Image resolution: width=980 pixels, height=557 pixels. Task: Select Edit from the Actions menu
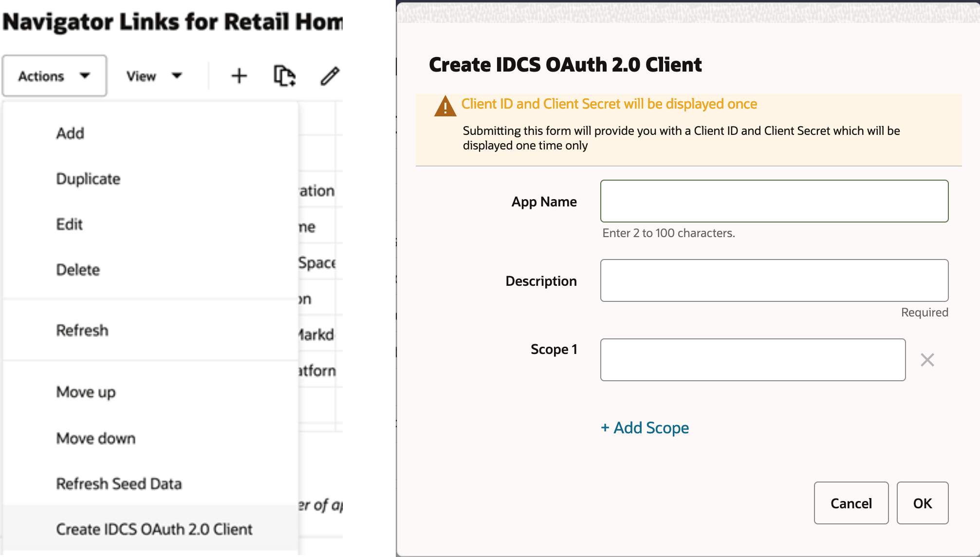[x=151, y=224]
